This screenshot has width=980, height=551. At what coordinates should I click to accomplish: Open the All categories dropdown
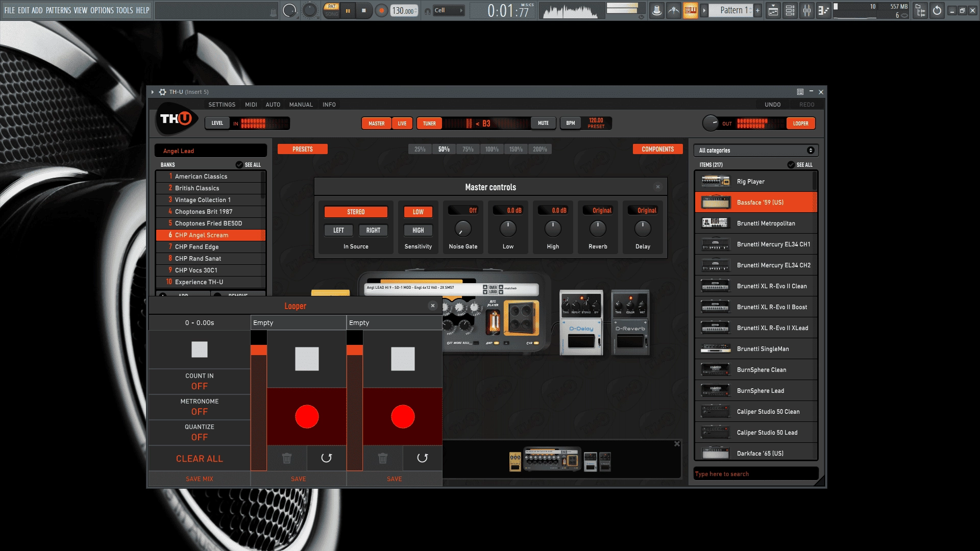tap(756, 151)
